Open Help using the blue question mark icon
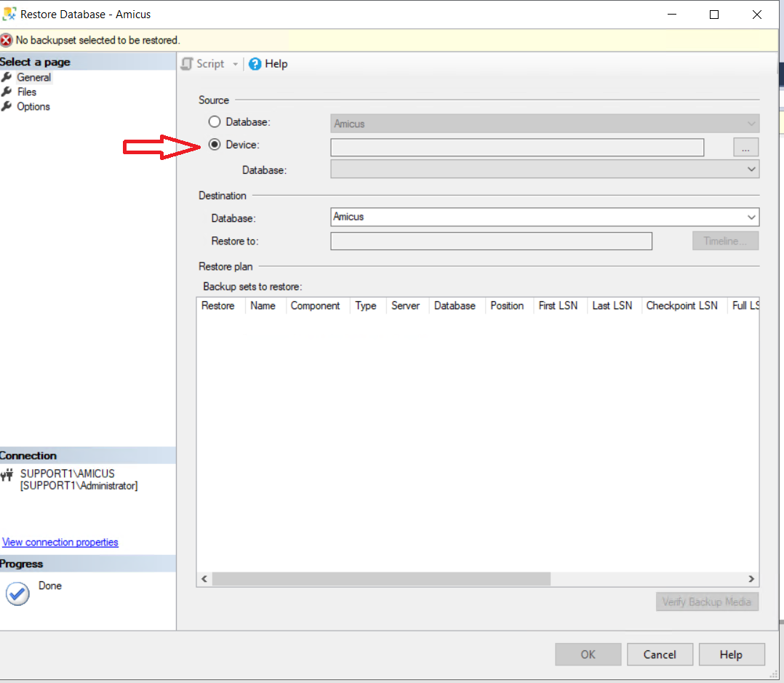 click(x=253, y=64)
